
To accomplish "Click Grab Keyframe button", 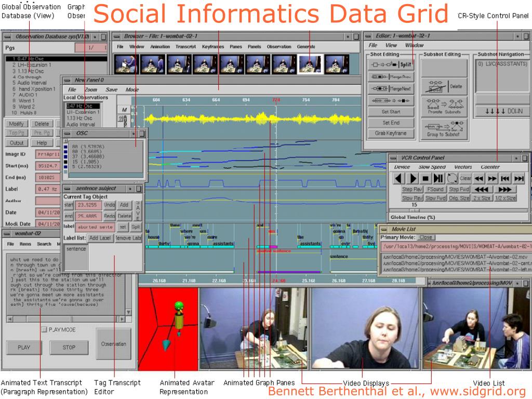I will (x=391, y=134).
